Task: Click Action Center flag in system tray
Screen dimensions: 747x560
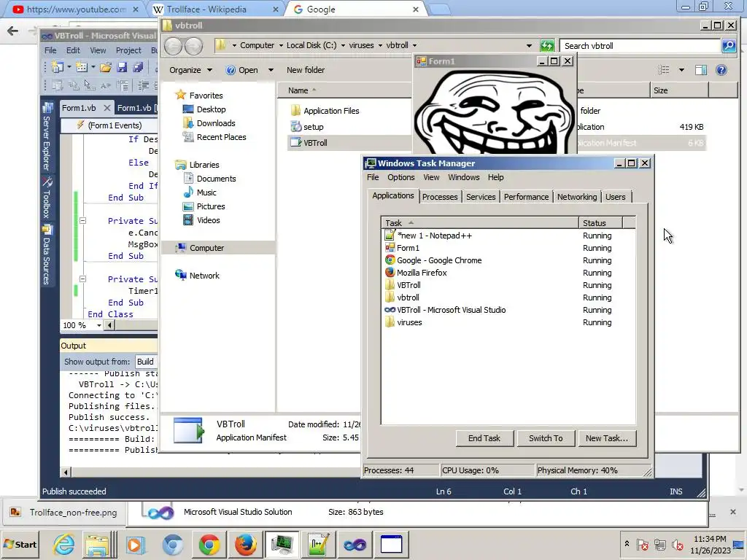Action: coord(642,544)
